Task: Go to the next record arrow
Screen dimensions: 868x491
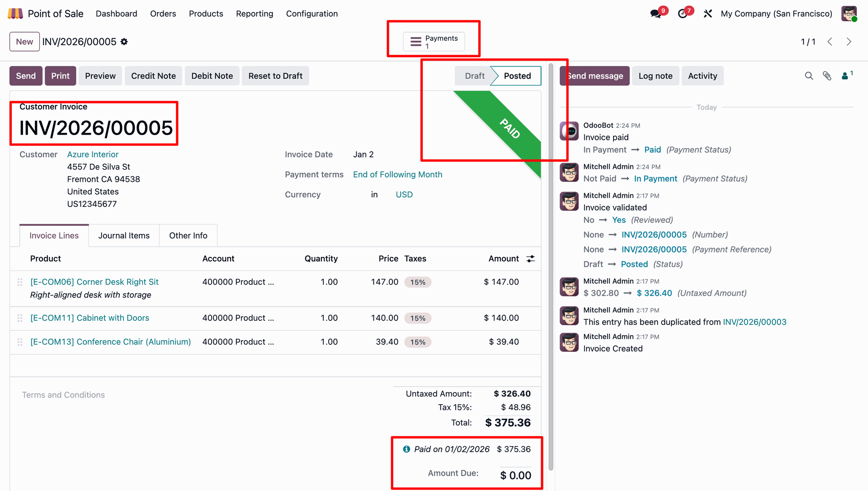Action: pos(849,42)
